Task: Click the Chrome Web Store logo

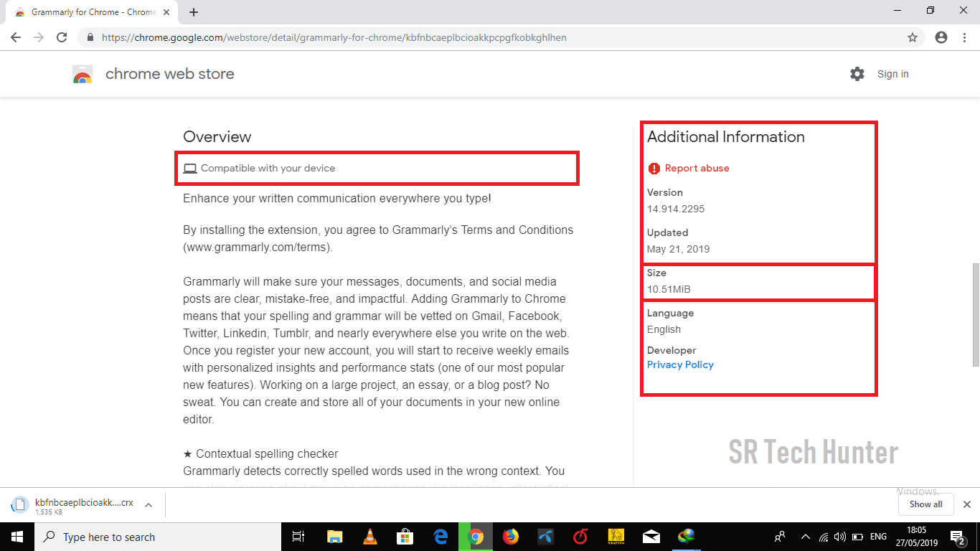Action: point(83,74)
